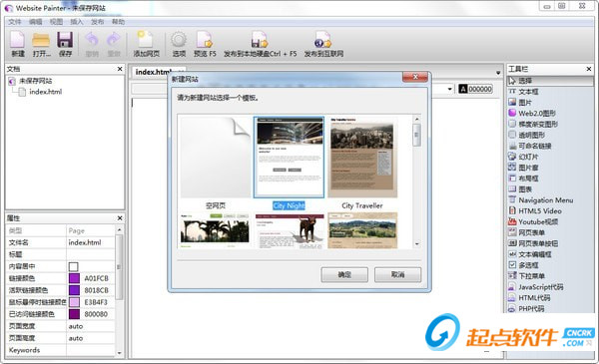
Task: Close the 工具栏 toolbox panel
Action: point(589,69)
